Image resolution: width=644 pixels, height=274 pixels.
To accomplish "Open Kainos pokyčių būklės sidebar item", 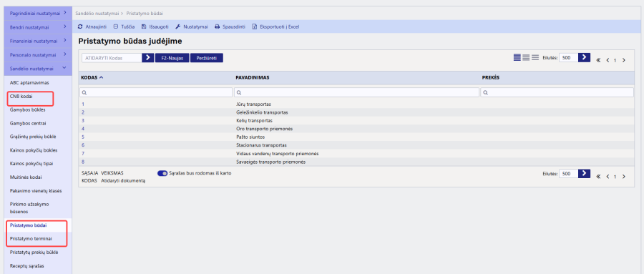I will [x=34, y=150].
